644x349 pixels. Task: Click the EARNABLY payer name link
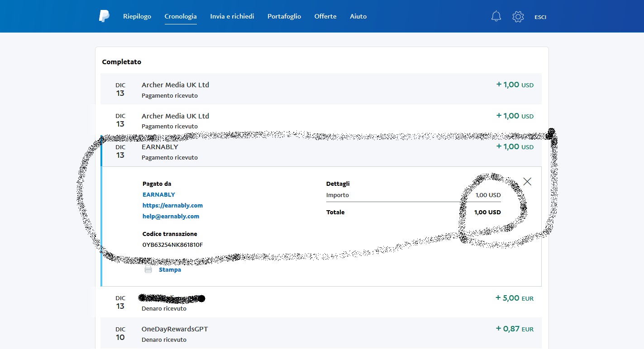click(159, 194)
